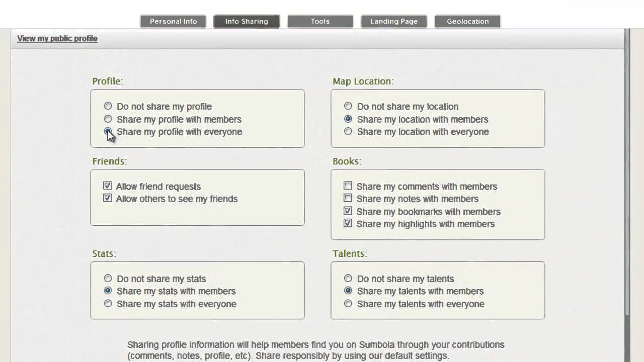The width and height of the screenshot is (644, 362).
Task: Uncheck Allow others to see my friends
Action: (x=107, y=198)
